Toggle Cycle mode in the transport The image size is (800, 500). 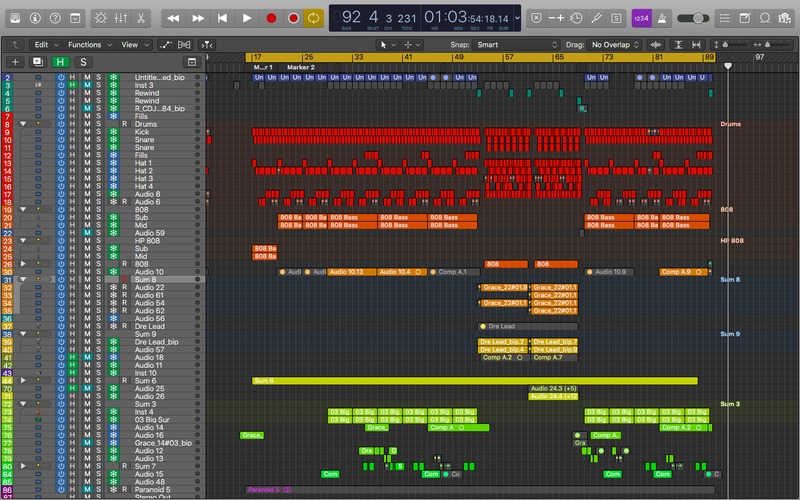pos(314,18)
